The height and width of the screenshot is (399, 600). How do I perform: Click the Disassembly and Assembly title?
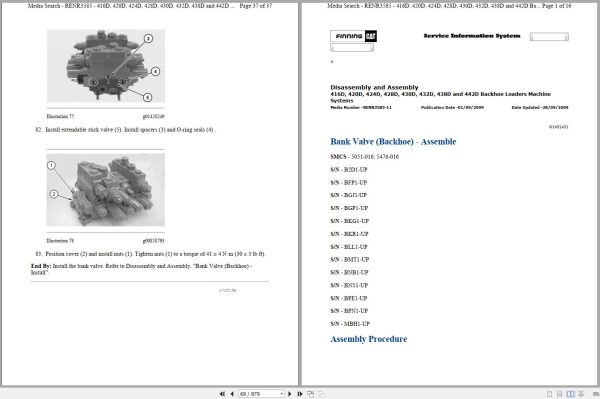(374, 87)
